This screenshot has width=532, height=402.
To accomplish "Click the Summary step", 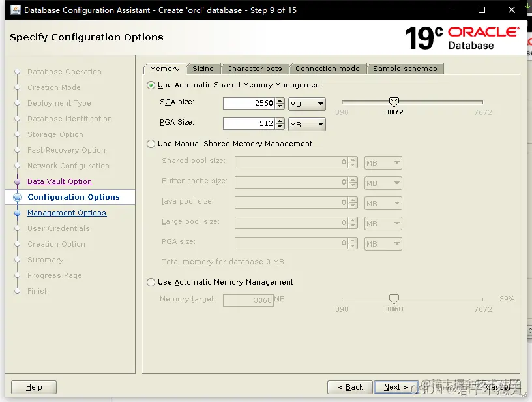I will point(46,260).
